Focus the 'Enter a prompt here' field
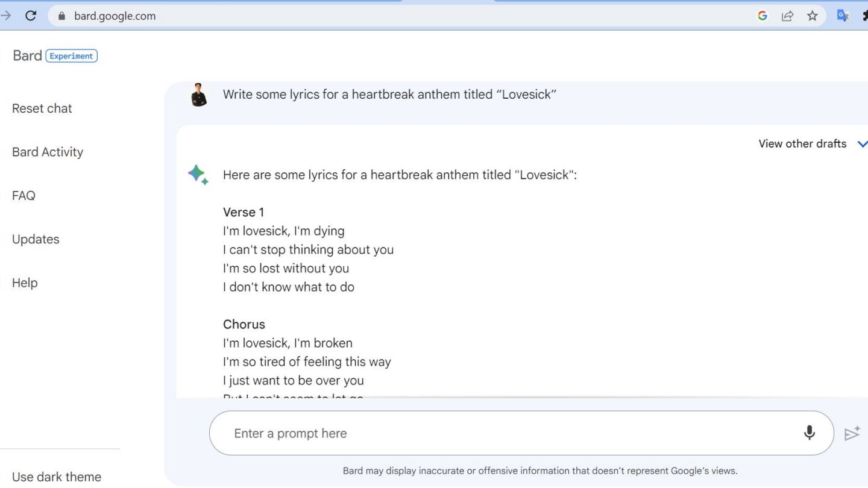This screenshot has width=868, height=488. click(506, 433)
